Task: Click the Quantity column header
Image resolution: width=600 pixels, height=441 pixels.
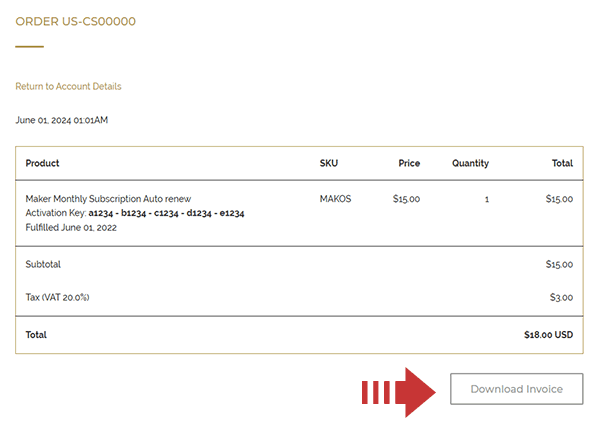Action: (470, 163)
